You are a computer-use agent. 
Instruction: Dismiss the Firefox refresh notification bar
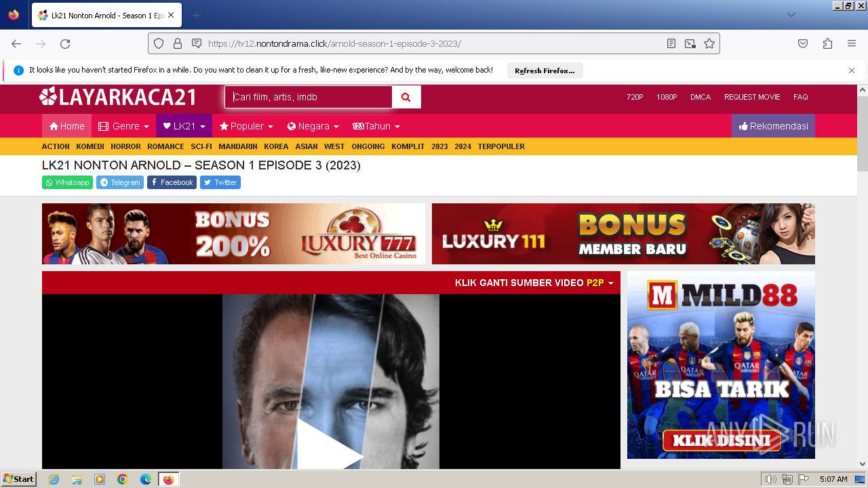(852, 70)
